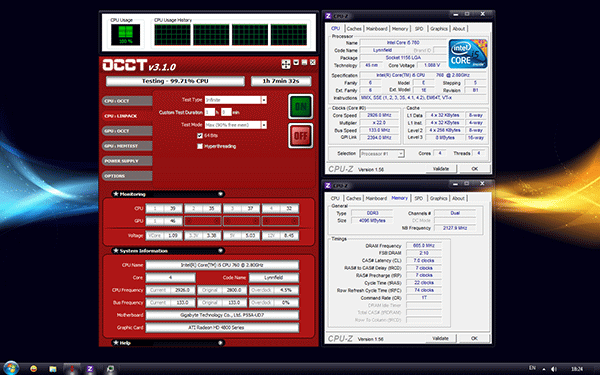Click the ATI Radeon HD 4800 Series field

click(222, 328)
